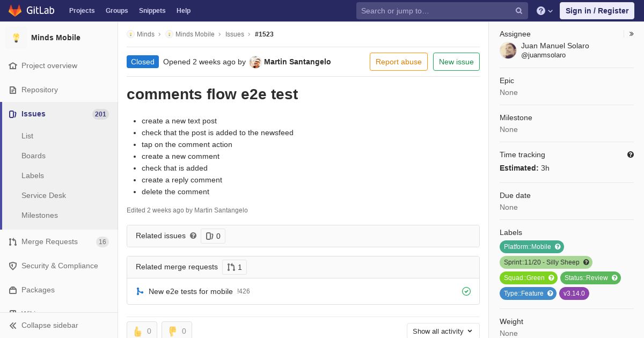Click the Platform::Mobile label help icon
The height and width of the screenshot is (338, 644).
tap(558, 247)
